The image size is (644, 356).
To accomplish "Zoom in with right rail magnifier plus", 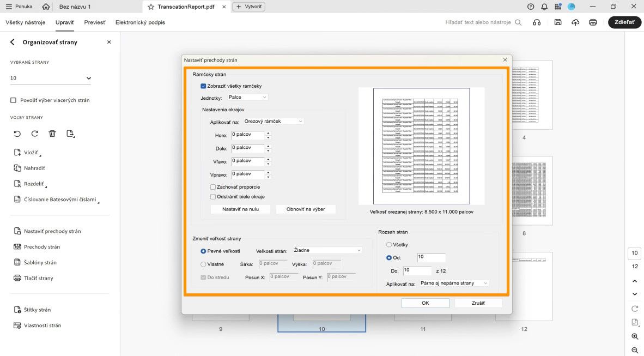I will (635, 336).
